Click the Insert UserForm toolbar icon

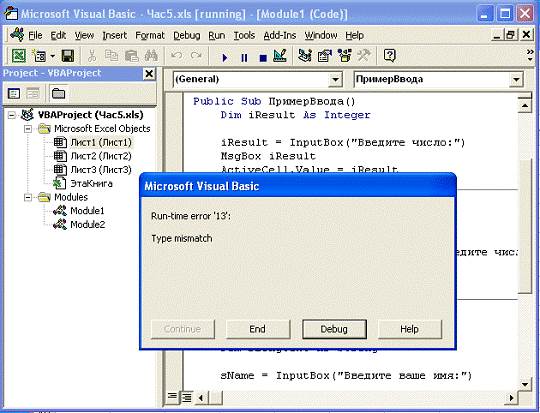(x=39, y=55)
